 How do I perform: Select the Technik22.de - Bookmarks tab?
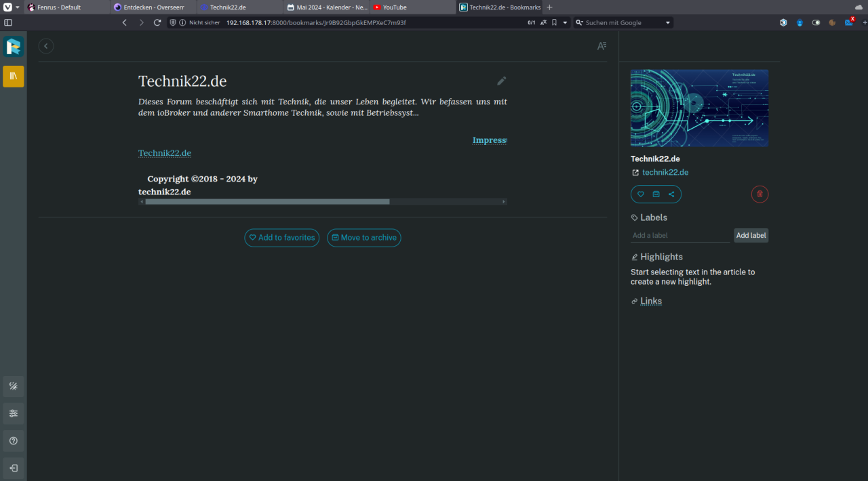point(500,7)
